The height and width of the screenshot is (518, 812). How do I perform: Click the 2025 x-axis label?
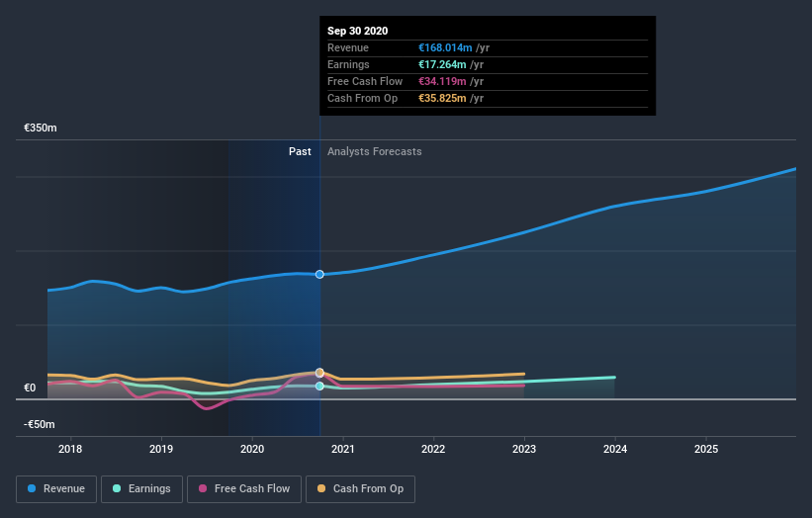point(706,449)
